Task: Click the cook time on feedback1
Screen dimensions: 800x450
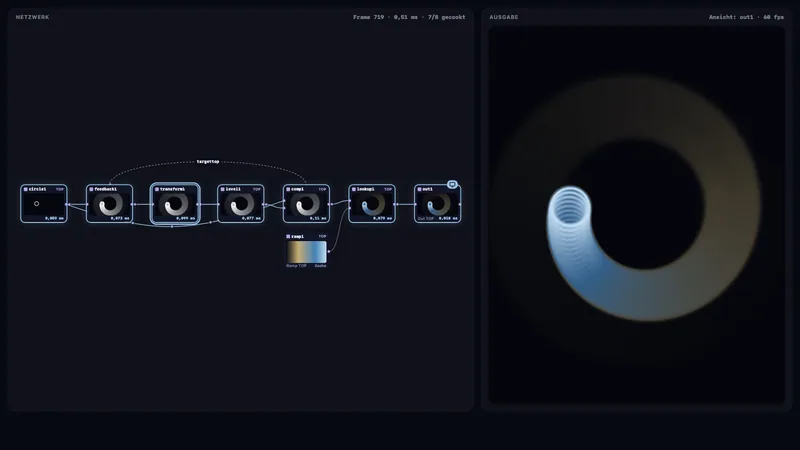Action: click(x=120, y=218)
